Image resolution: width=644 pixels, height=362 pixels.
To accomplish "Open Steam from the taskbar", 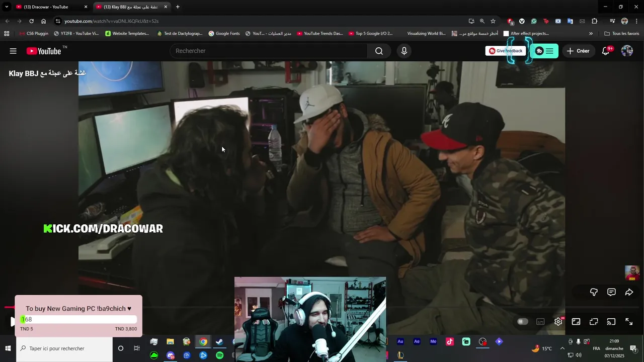I will (x=219, y=342).
